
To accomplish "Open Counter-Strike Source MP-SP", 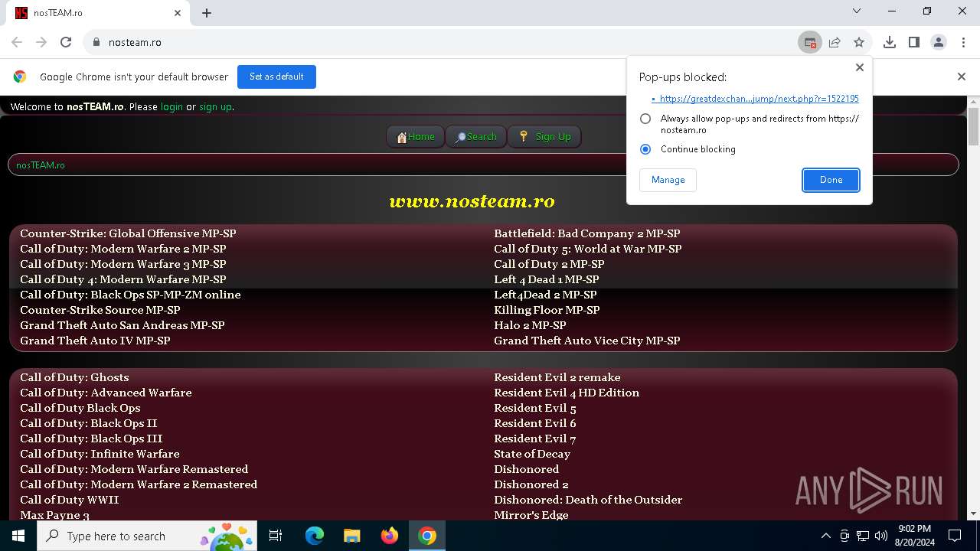I will pyautogui.click(x=100, y=310).
